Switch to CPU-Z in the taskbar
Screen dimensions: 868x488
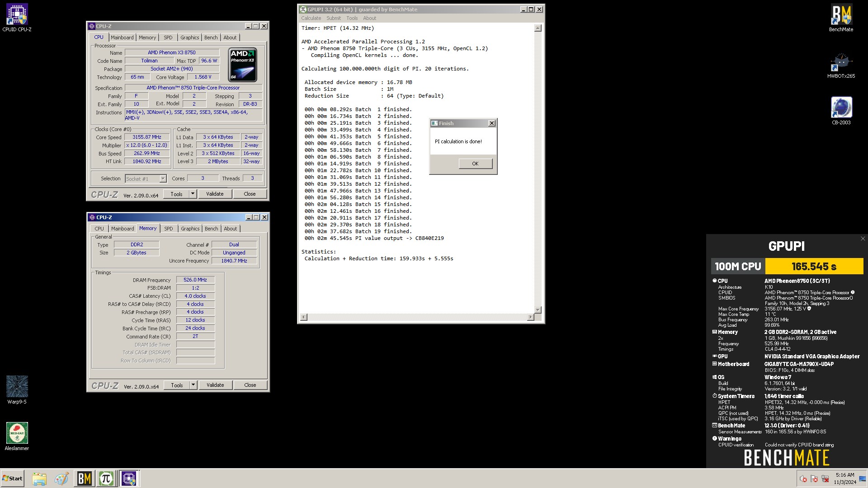[129, 479]
